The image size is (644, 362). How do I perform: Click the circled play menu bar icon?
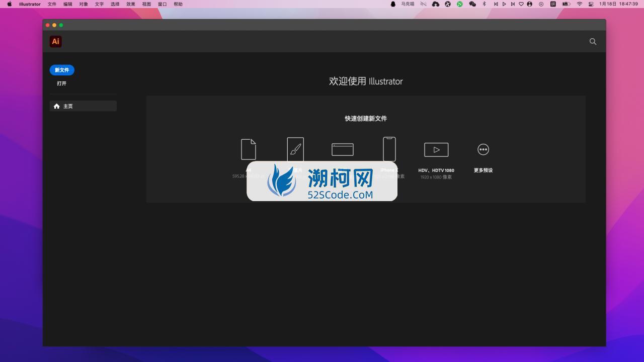tap(541, 4)
